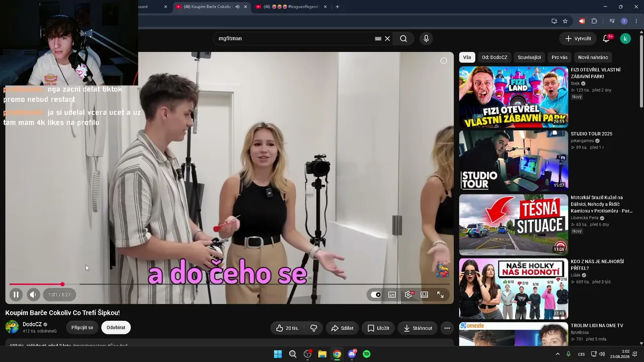Open title TROLIM LIDI NA OME TV
Viewport: 644px width, 362px height.
tap(597, 326)
